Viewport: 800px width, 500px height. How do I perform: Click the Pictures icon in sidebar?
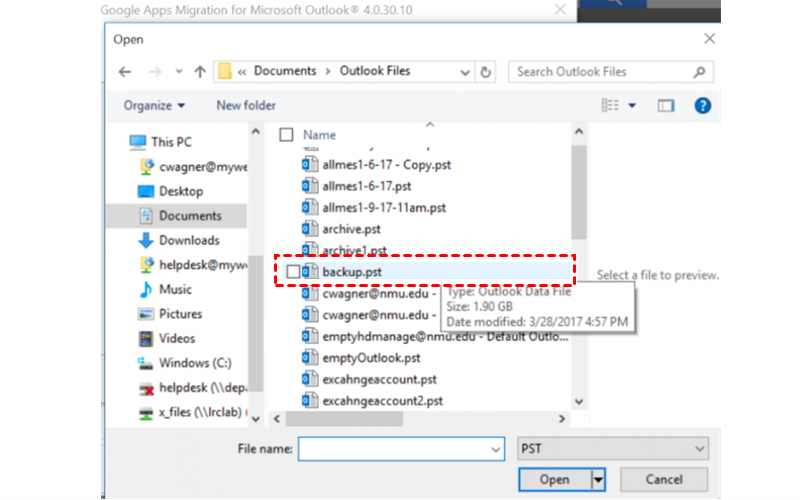[145, 314]
